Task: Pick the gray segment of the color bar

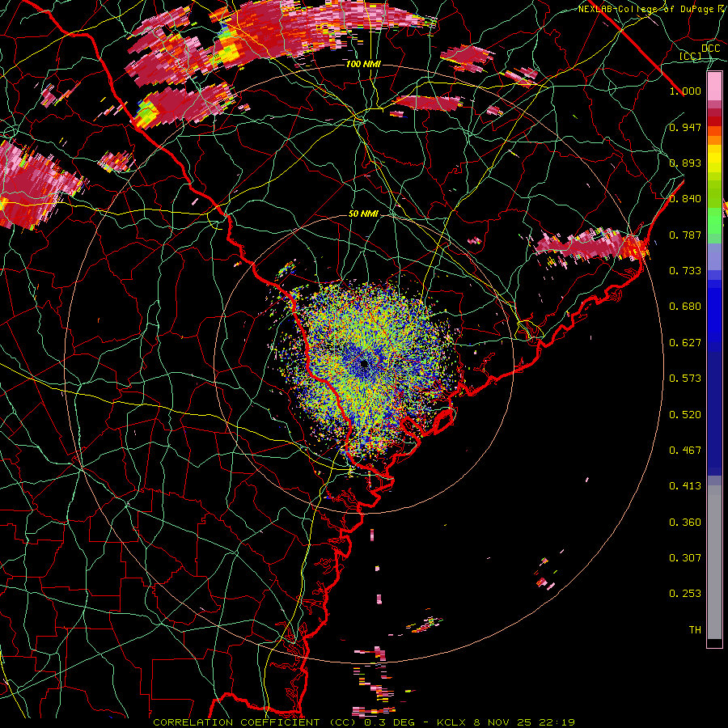Action: 714,562
